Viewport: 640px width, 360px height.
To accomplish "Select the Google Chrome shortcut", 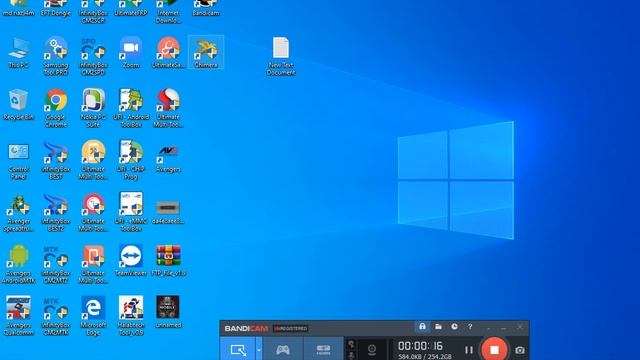I will [56, 108].
